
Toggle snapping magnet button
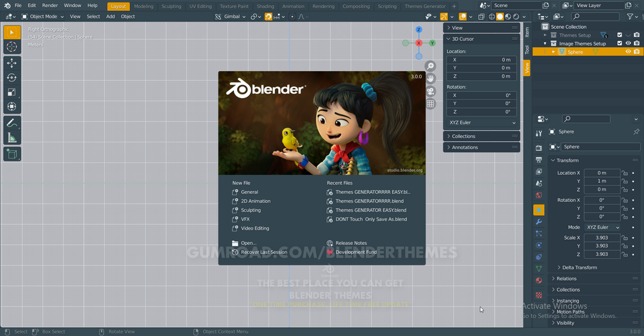(x=268, y=17)
